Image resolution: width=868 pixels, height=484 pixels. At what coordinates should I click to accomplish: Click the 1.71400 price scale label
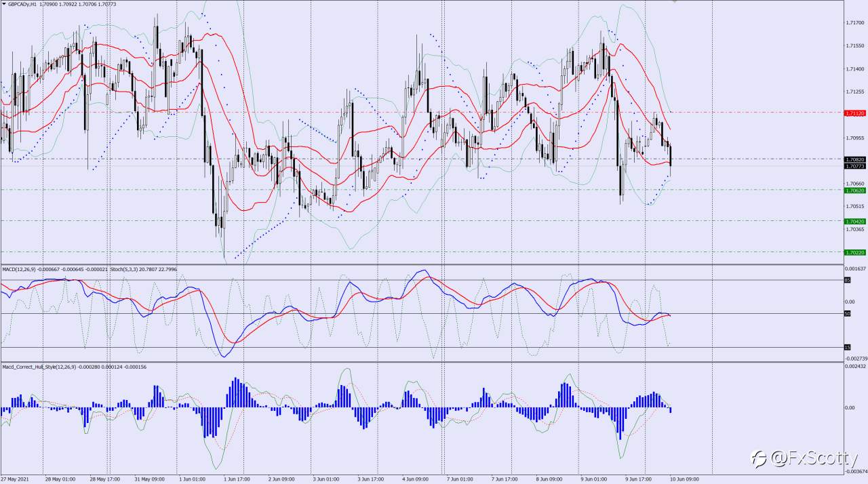tap(854, 69)
